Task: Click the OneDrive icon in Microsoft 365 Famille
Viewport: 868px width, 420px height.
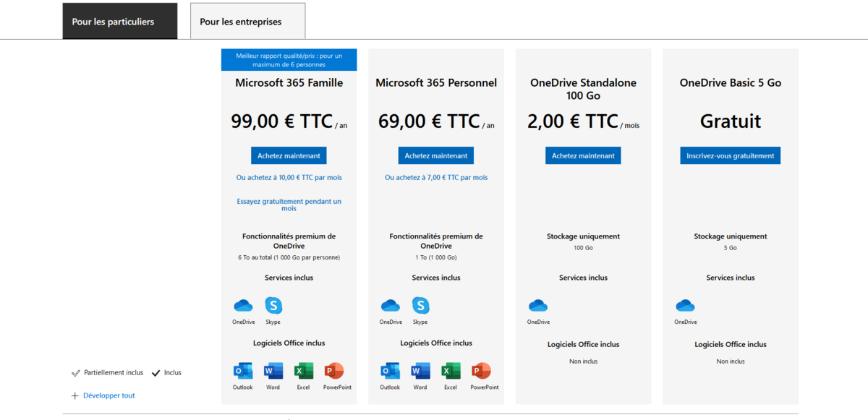Action: tap(243, 305)
